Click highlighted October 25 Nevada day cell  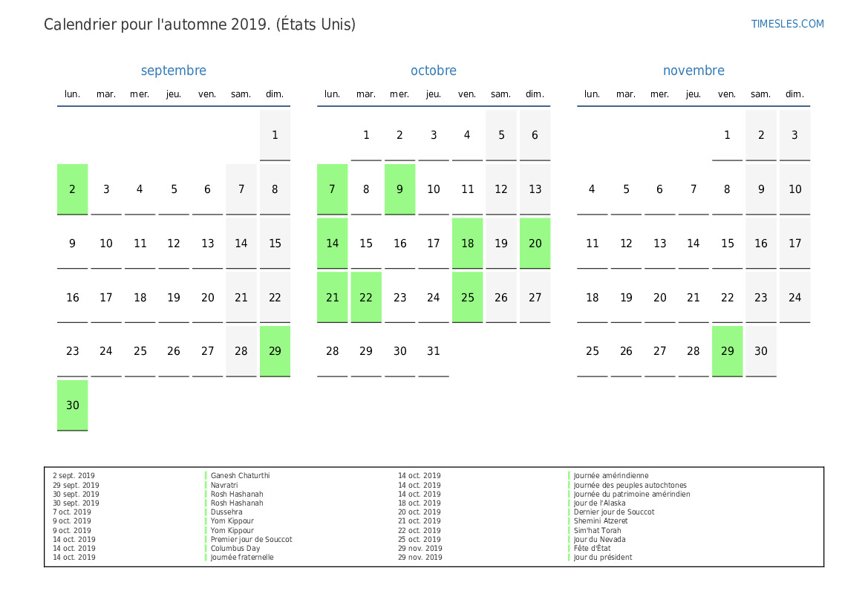[x=467, y=297]
